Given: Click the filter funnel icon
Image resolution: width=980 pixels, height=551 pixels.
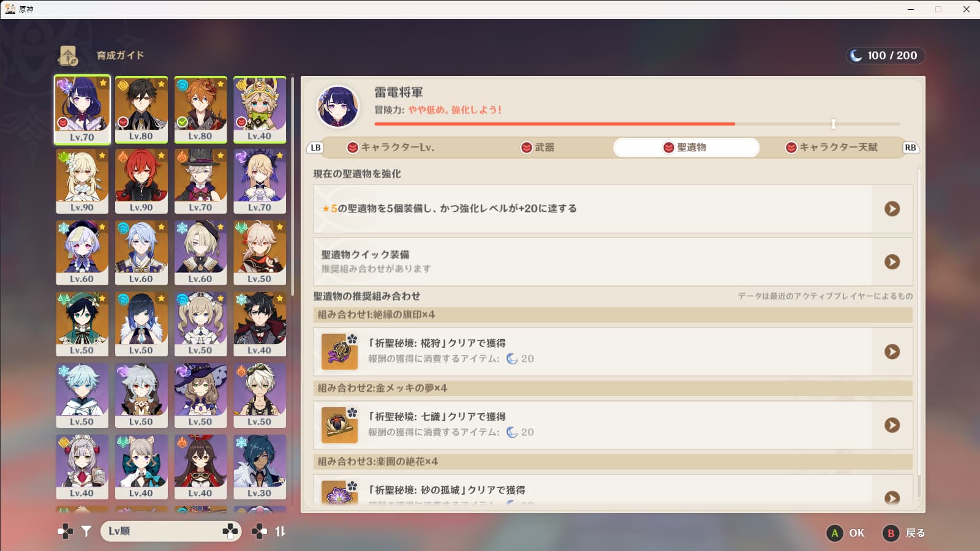Looking at the screenshot, I should [x=86, y=531].
